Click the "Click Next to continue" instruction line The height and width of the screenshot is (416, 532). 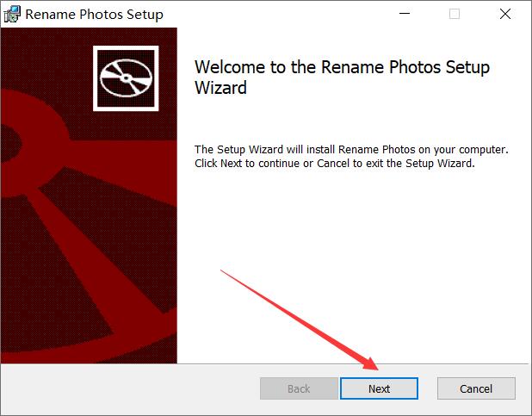click(335, 164)
